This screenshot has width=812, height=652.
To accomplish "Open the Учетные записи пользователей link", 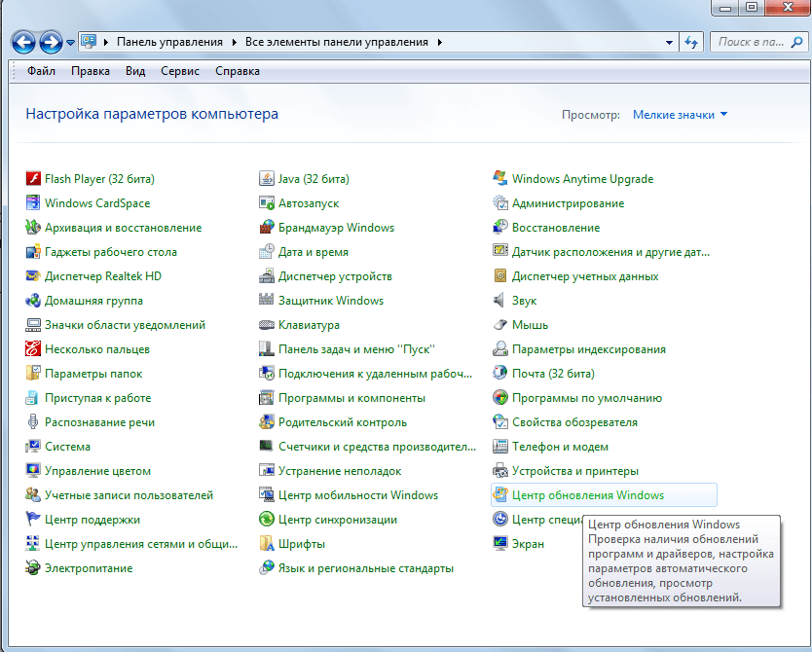I will coord(129,495).
